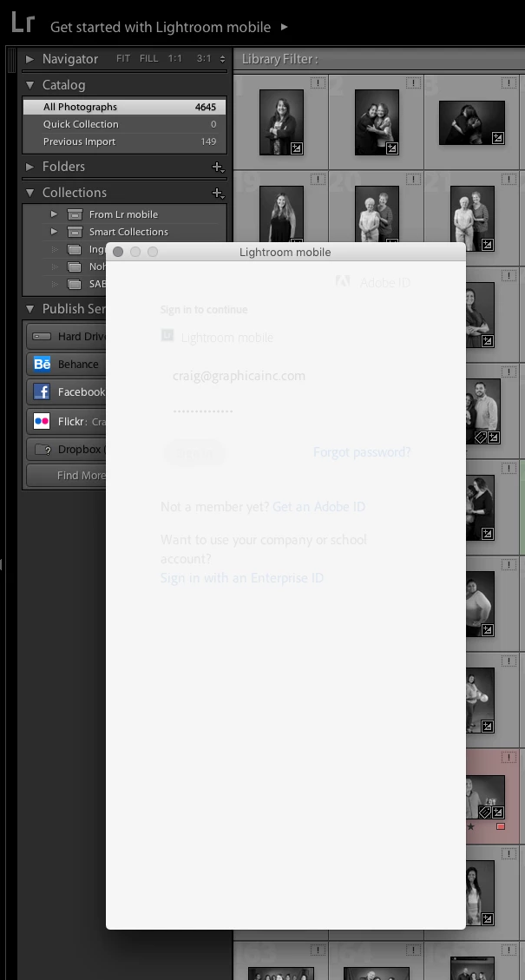Click the star rating under red-highlighted thumbnail

click(470, 826)
